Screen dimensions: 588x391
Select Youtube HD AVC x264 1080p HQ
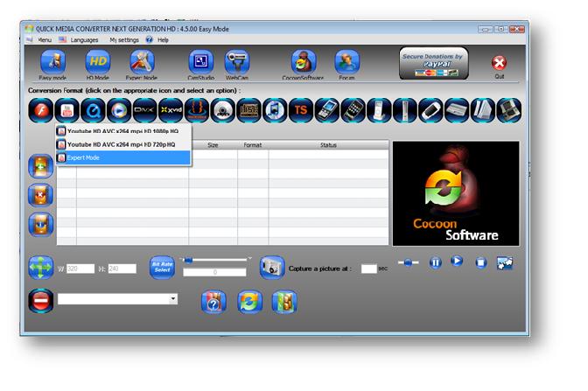tap(122, 131)
